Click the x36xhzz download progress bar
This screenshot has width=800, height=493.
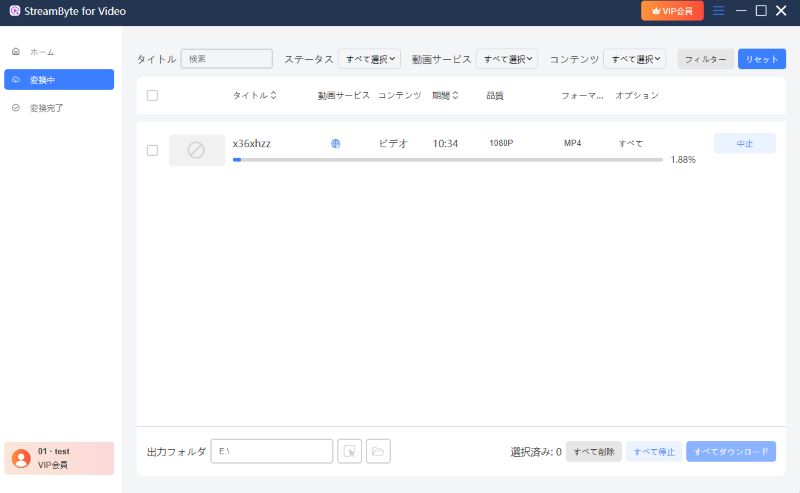[447, 160]
